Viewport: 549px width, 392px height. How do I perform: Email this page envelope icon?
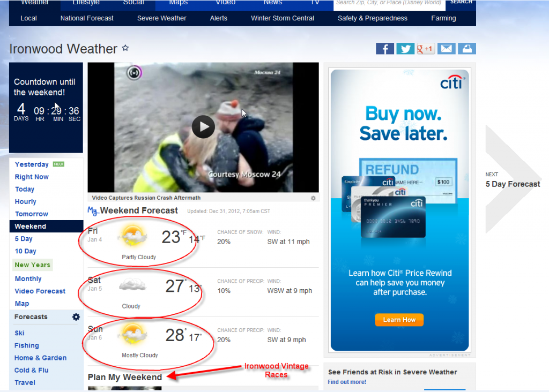click(447, 49)
